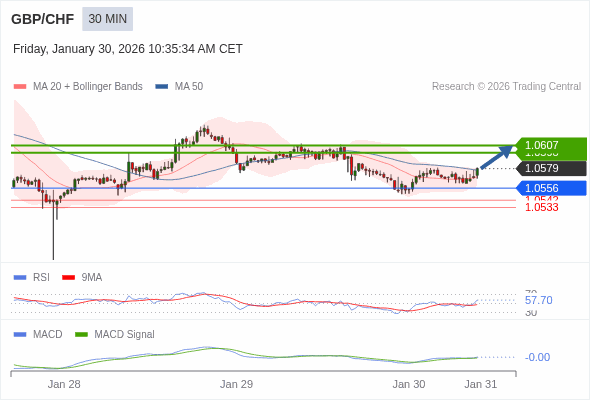The width and height of the screenshot is (590, 400).
Task: Click the GBP/CHF pair title
Action: pos(43,19)
